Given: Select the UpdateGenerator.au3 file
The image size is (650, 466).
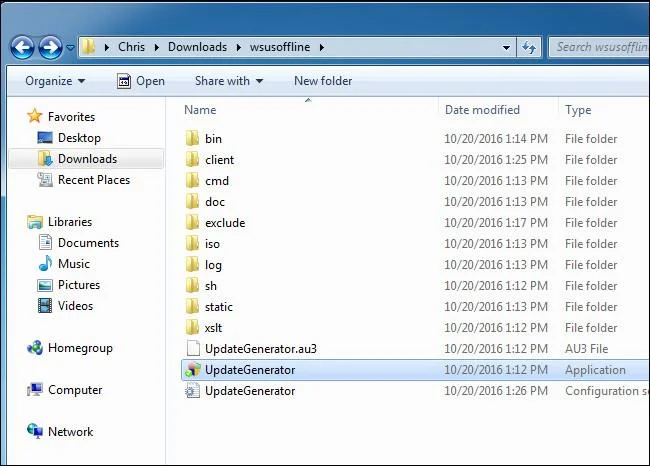Looking at the screenshot, I should click(261, 349).
